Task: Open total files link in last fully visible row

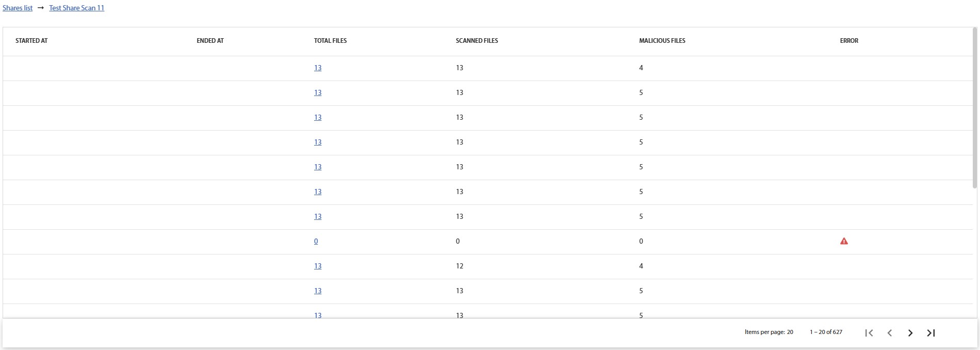Action: click(x=318, y=291)
